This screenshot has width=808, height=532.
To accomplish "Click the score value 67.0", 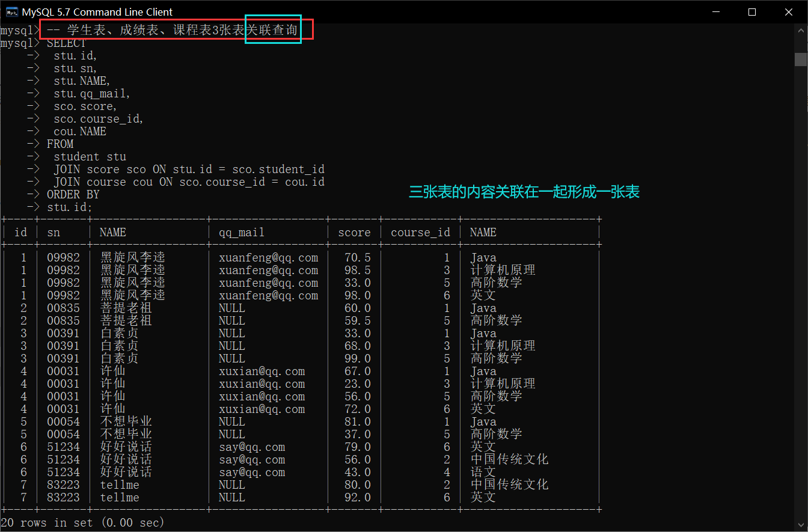I will [358, 371].
